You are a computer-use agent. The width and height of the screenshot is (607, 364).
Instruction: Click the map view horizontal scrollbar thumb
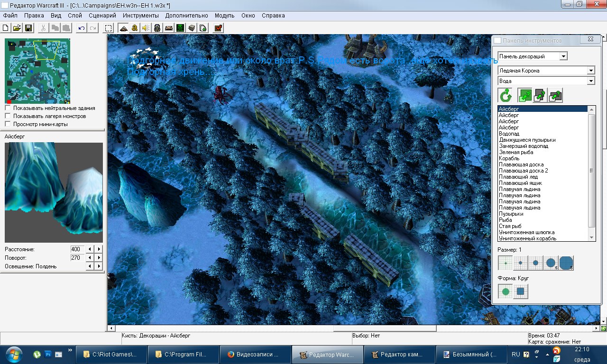click(x=385, y=328)
